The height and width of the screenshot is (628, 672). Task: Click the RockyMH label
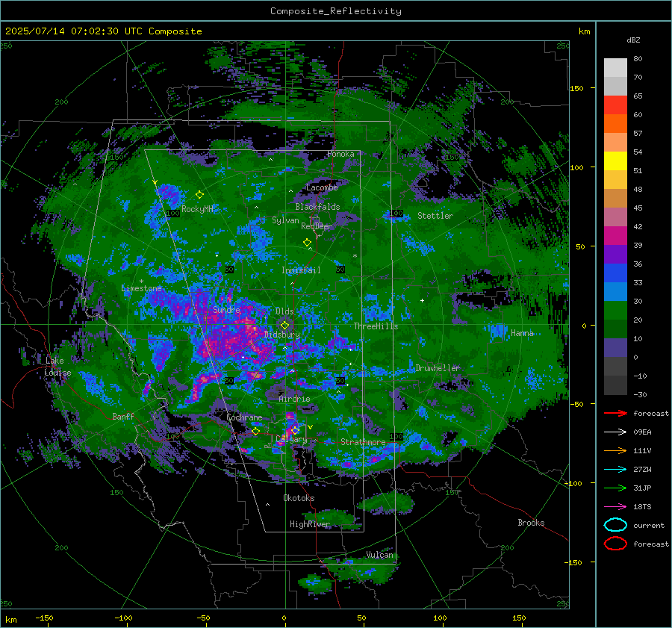pos(197,209)
